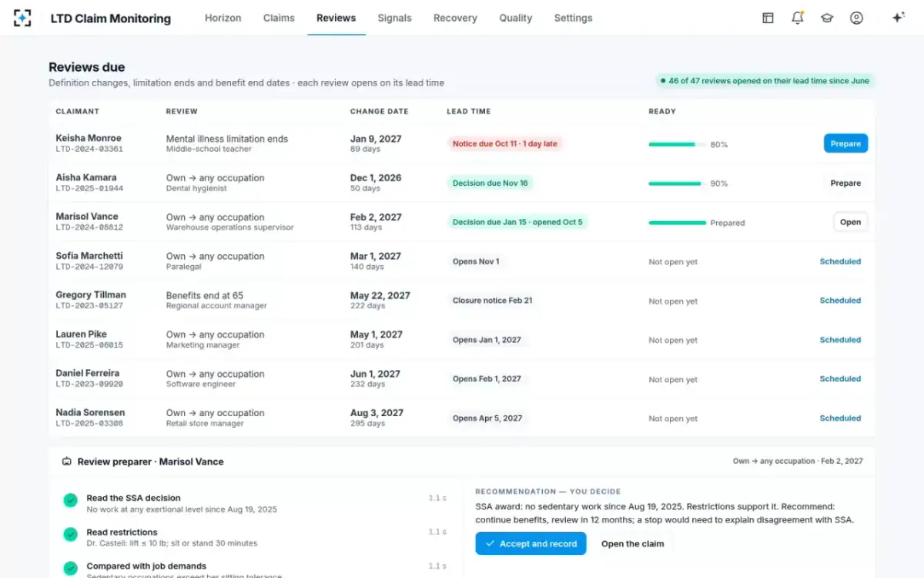This screenshot has height=578, width=924.
Task: Open the notifications bell icon
Action: point(797,18)
